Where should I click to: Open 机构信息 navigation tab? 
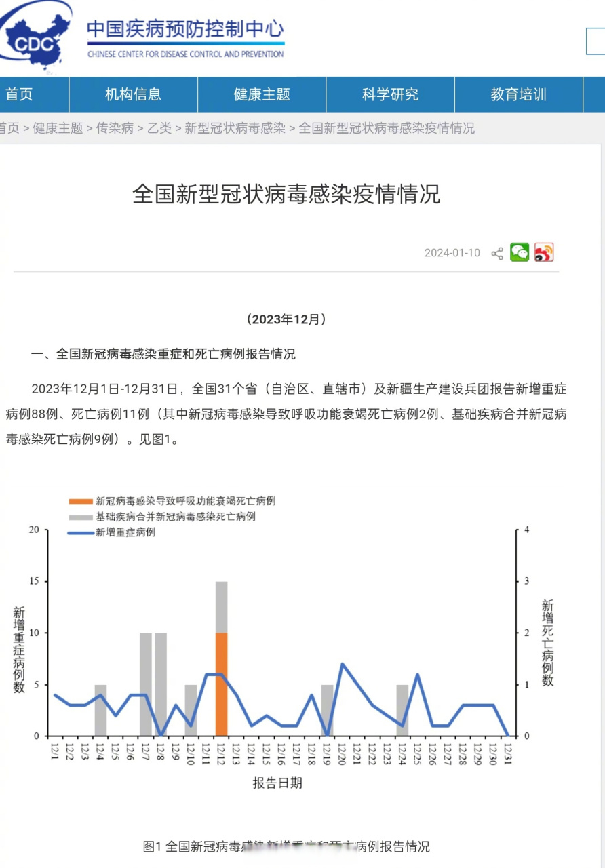pos(133,94)
